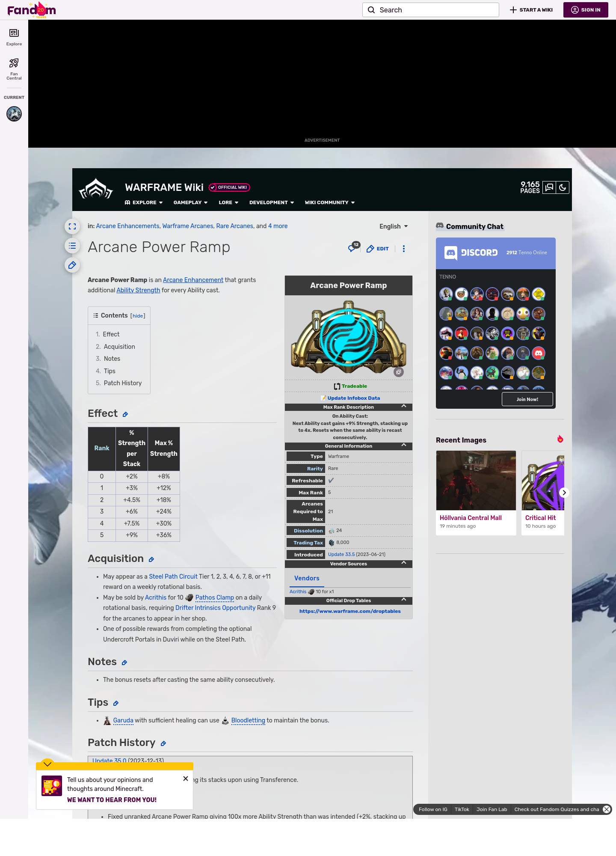Viewport: 616px width, 856px height.
Task: Select the Vendors tab
Action: coord(307,578)
